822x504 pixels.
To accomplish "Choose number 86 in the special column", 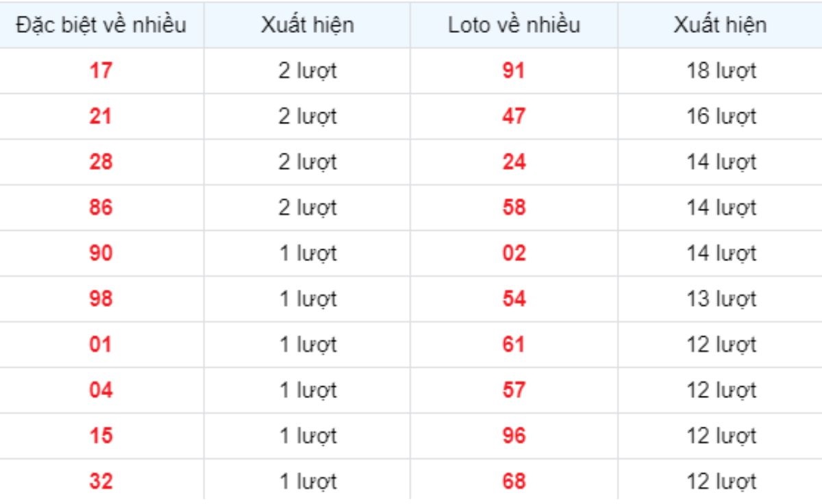I will coord(101,207).
